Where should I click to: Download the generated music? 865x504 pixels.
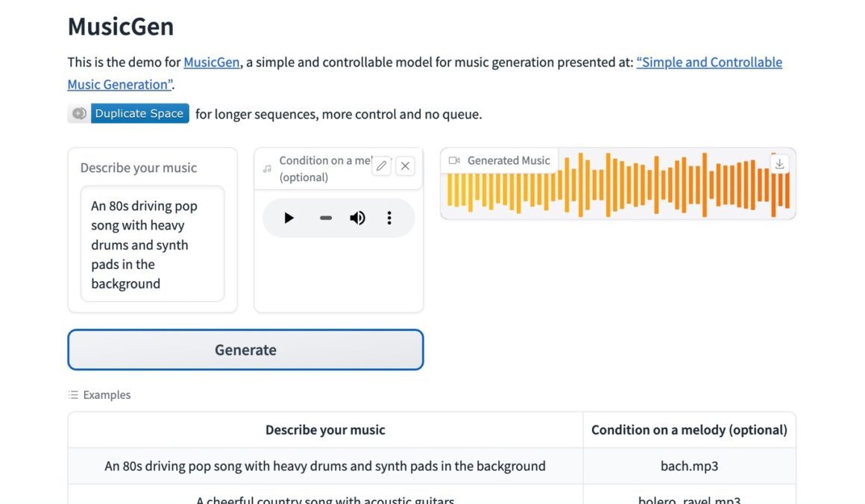pyautogui.click(x=779, y=164)
